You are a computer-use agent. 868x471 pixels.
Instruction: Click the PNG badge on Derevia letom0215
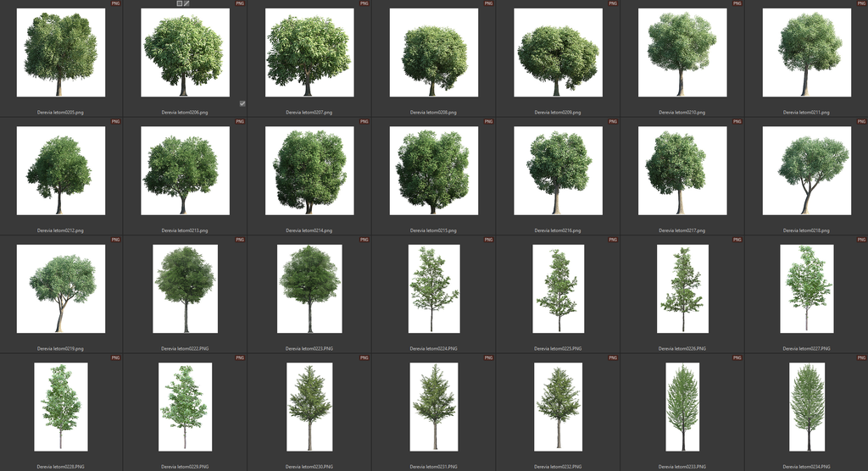[488, 122]
